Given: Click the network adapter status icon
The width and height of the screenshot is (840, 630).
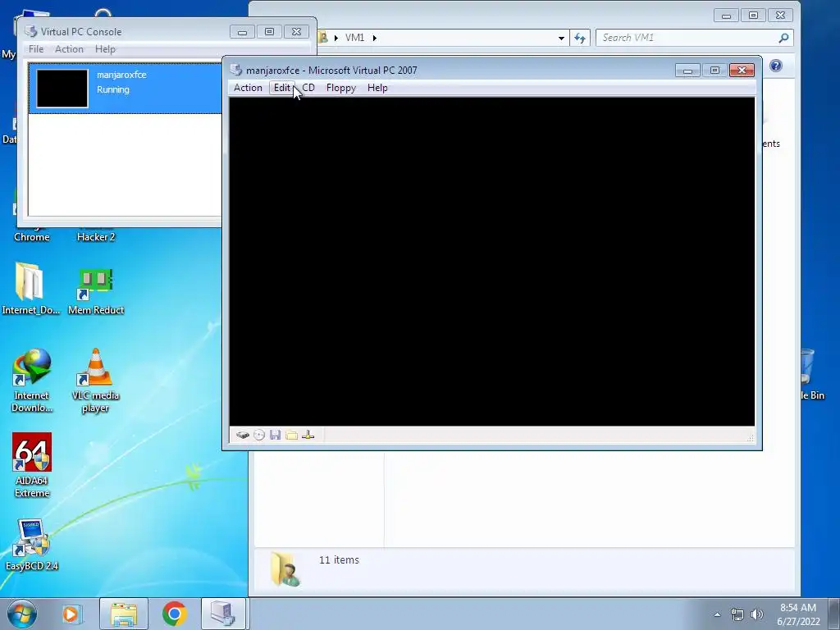Looking at the screenshot, I should pos(308,435).
